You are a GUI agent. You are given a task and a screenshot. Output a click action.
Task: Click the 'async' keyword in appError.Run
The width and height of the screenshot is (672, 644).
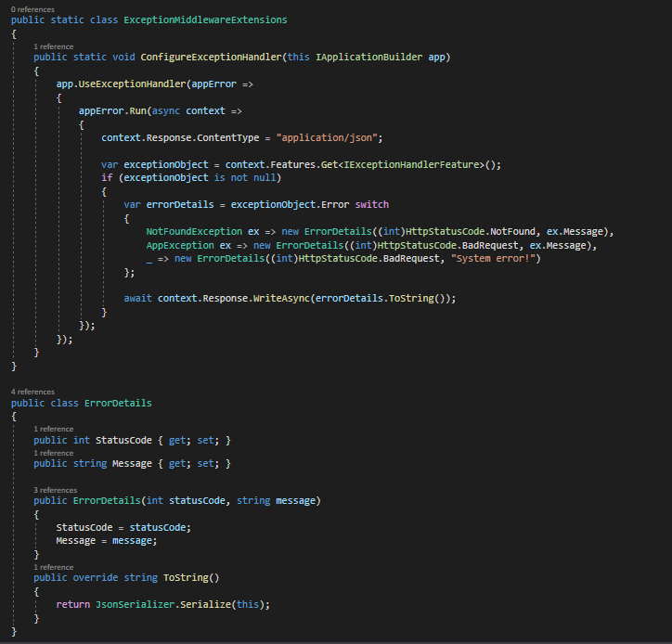166,111
